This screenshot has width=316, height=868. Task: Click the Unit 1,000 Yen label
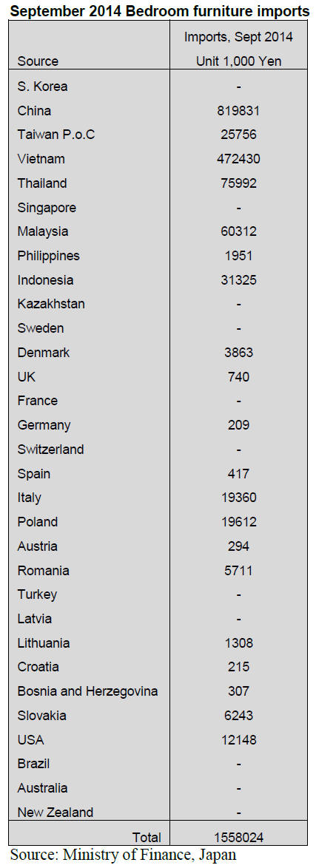[238, 61]
